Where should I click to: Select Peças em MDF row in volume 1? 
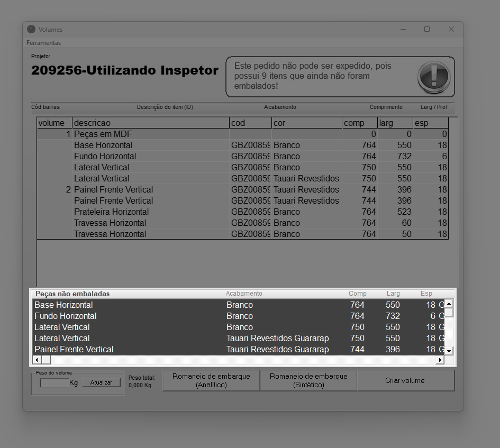point(103,134)
